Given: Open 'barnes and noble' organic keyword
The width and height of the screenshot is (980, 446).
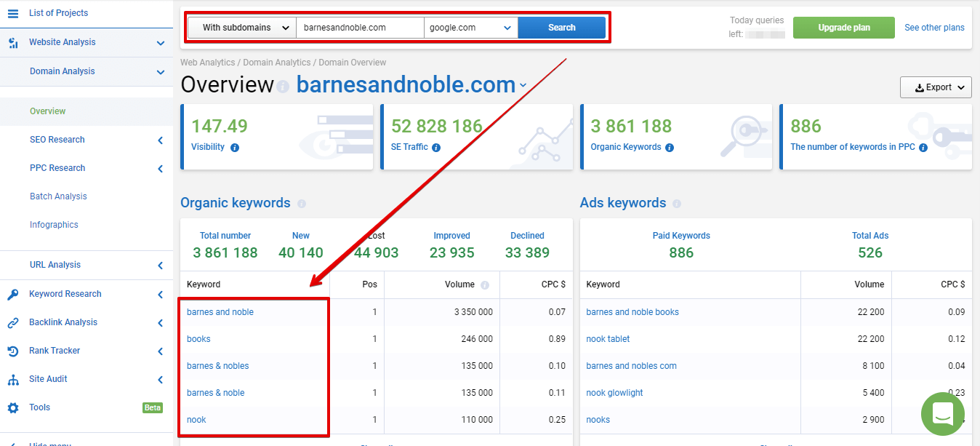Looking at the screenshot, I should pyautogui.click(x=220, y=312).
